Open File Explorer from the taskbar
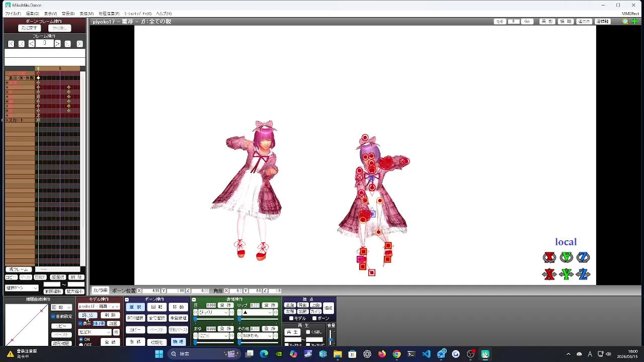 (338, 354)
